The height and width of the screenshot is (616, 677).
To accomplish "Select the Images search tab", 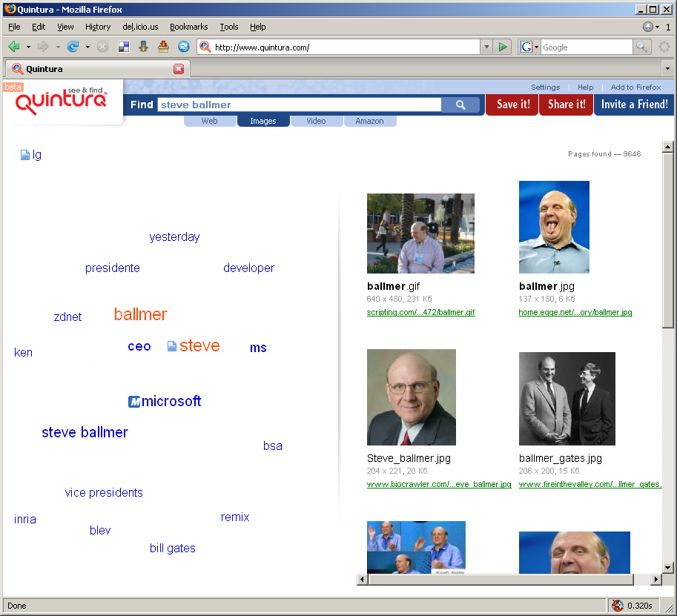I will (263, 121).
